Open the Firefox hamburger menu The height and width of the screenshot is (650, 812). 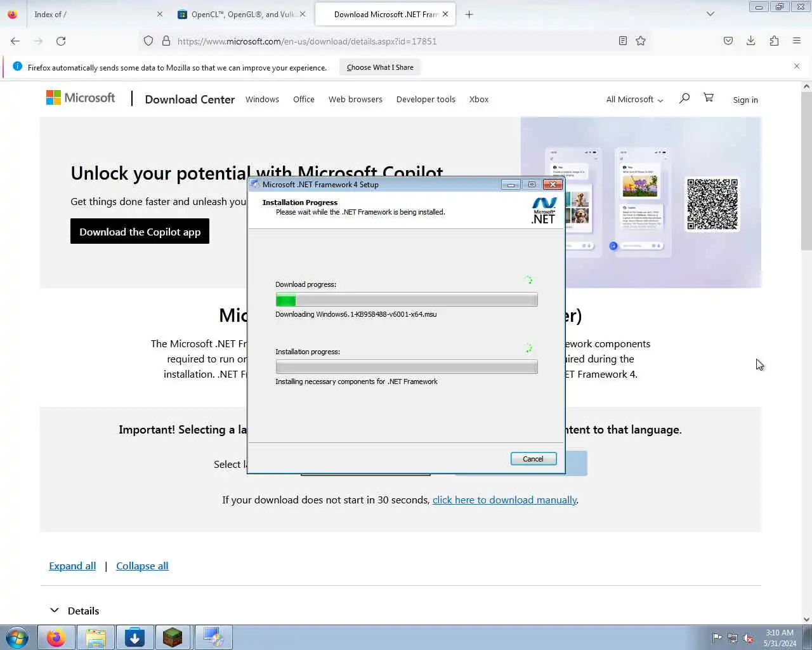797,41
